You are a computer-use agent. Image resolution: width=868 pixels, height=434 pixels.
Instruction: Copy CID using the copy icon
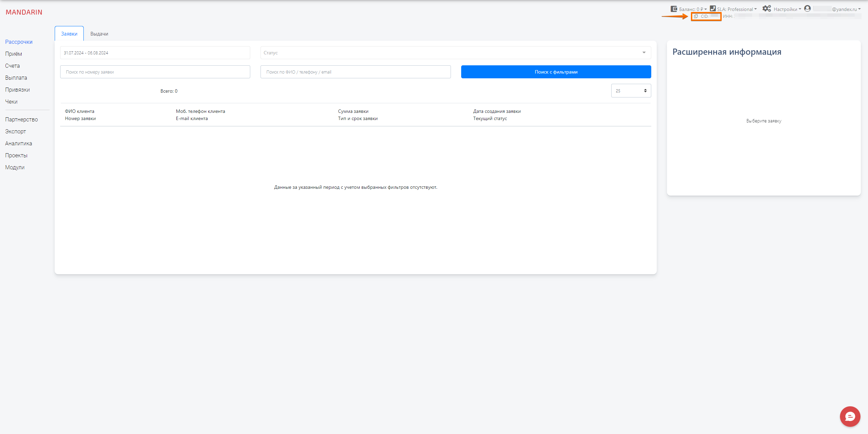pyautogui.click(x=696, y=16)
